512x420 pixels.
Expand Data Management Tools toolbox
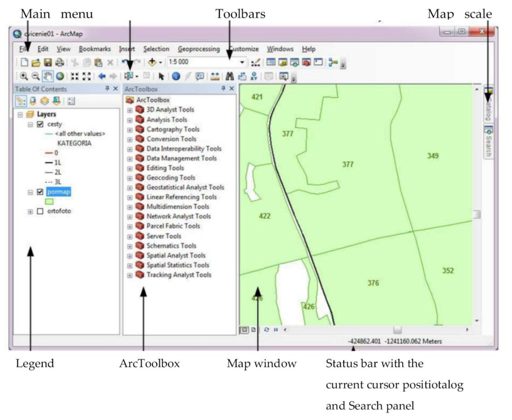point(130,159)
